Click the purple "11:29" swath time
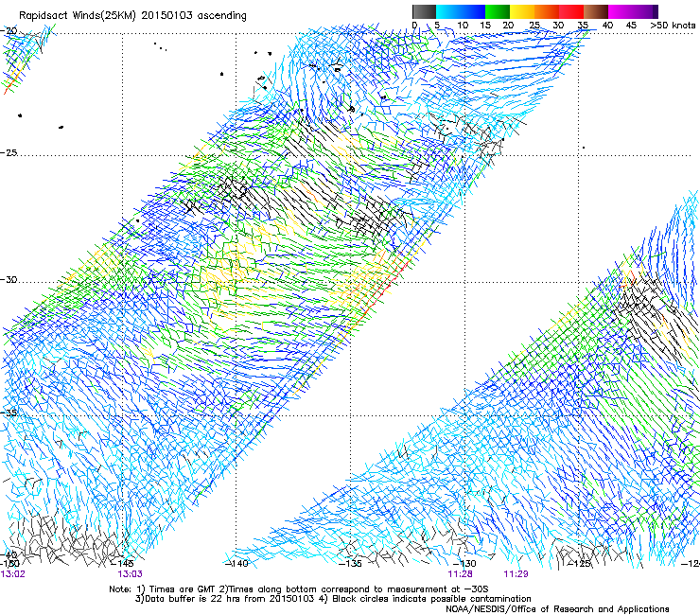 point(516,574)
